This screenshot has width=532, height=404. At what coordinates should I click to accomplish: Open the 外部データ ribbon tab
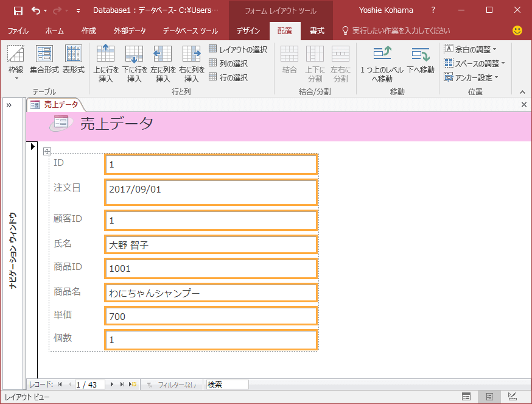(x=130, y=31)
